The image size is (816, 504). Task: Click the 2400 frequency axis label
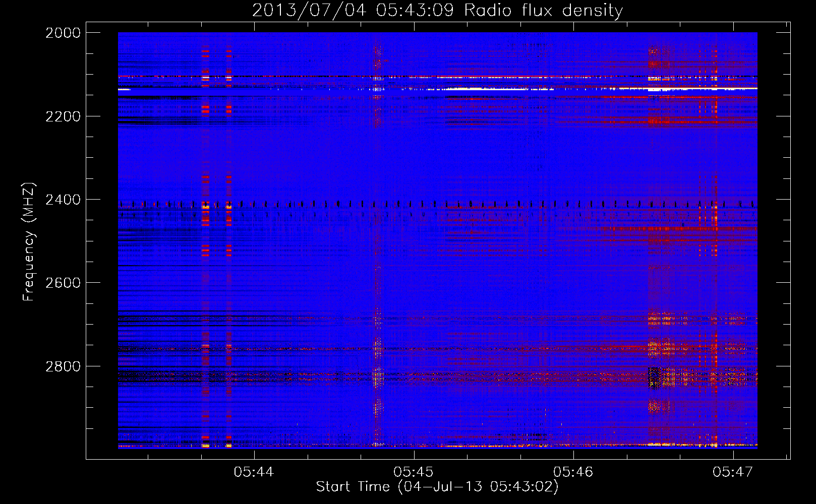coord(63,200)
